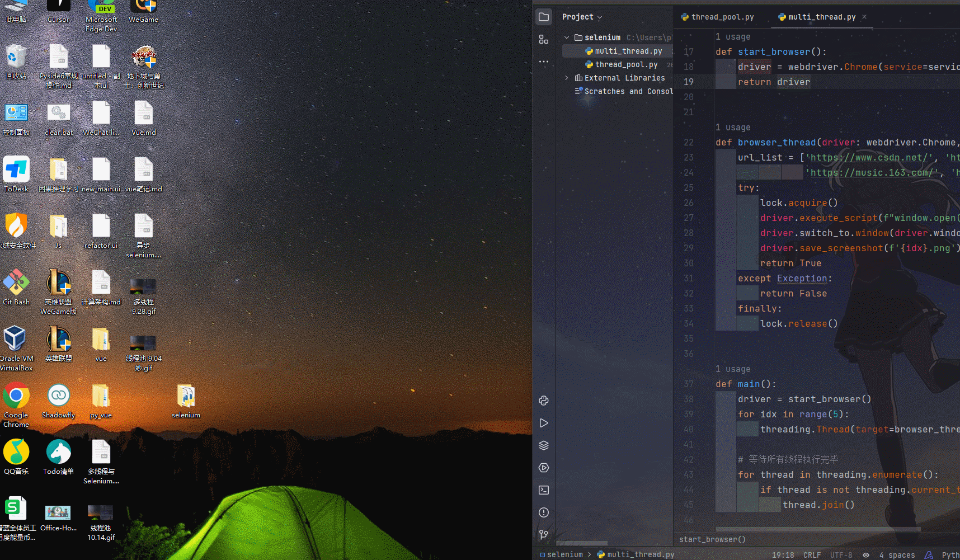Click the horizontal scrollbar of the editor
Viewport: 960px width, 560px height.
tap(818, 529)
